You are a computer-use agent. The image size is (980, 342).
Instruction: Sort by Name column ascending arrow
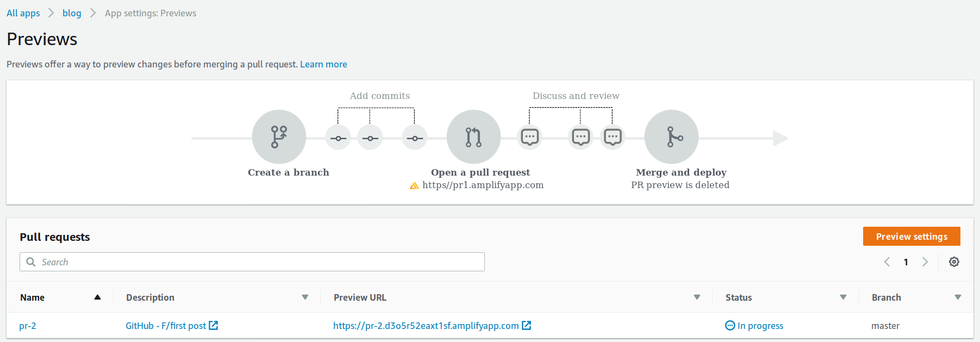tap(98, 297)
